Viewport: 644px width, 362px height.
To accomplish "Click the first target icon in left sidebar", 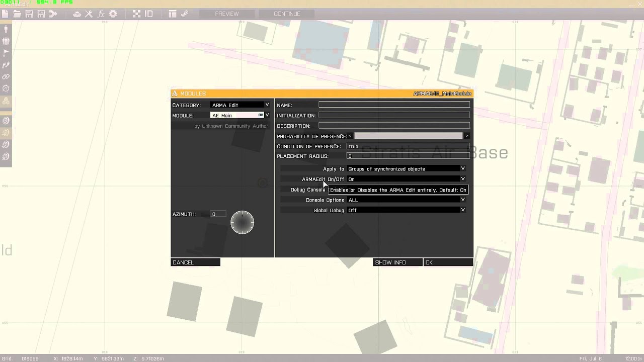I will pyautogui.click(x=6, y=121).
